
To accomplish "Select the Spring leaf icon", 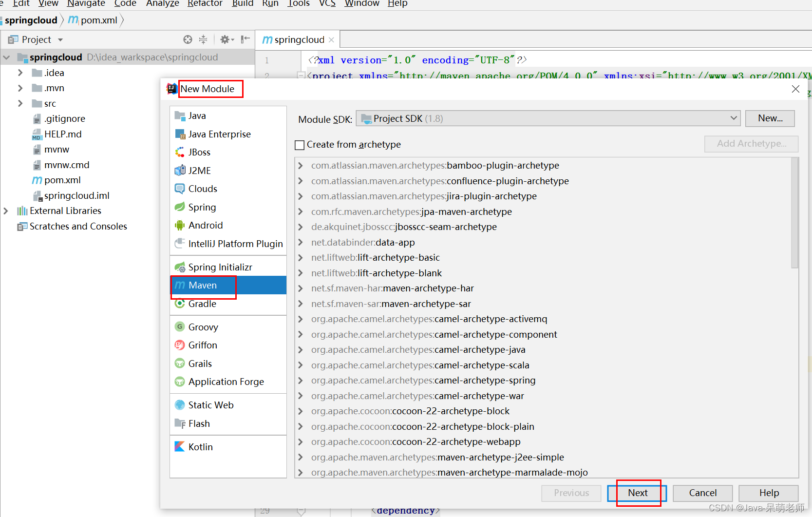I will [180, 207].
